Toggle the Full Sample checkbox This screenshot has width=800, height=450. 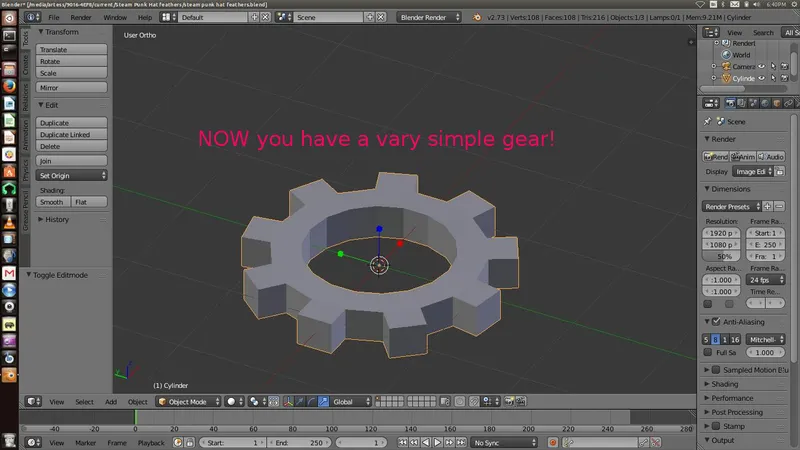click(x=708, y=352)
